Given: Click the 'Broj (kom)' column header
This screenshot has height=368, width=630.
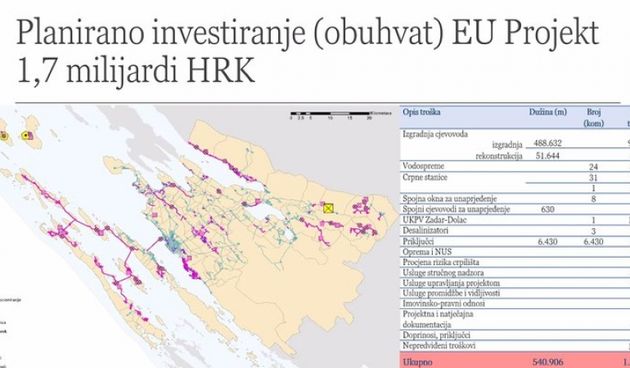Looking at the screenshot, I should 593,118.
